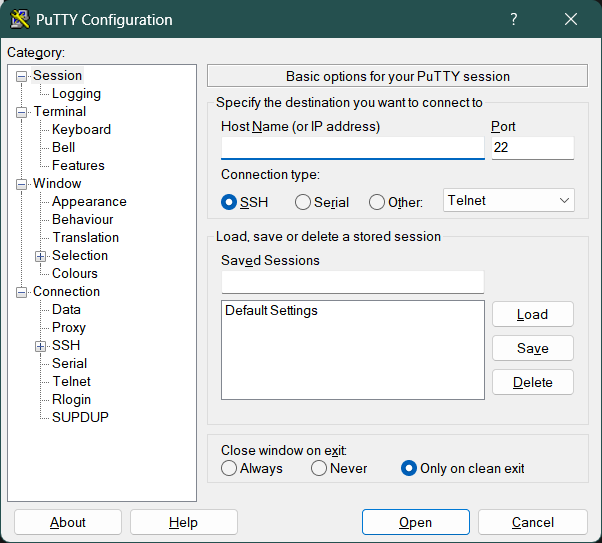Open the Telnet protocol dropdown
Image resolution: width=602 pixels, height=543 pixels.
[509, 200]
